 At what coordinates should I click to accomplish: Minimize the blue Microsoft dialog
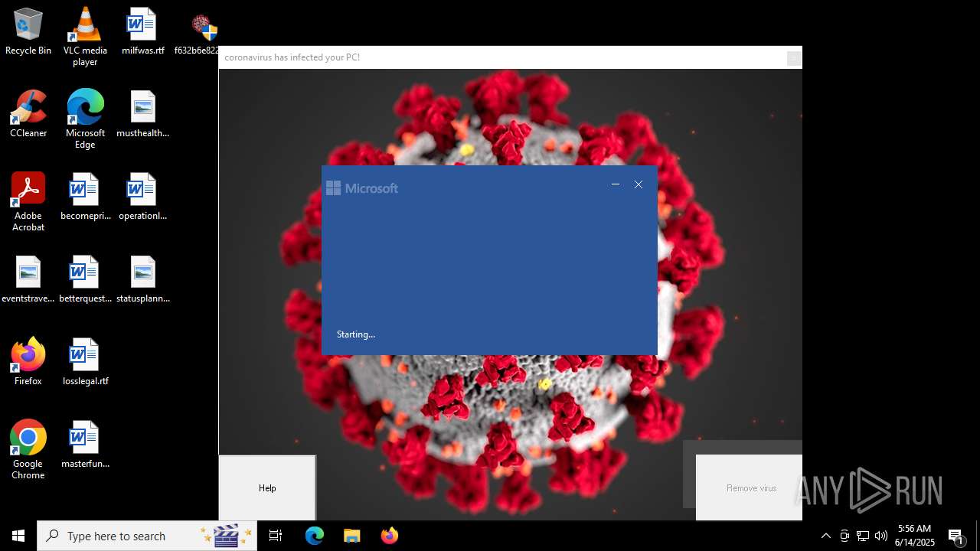coord(616,184)
